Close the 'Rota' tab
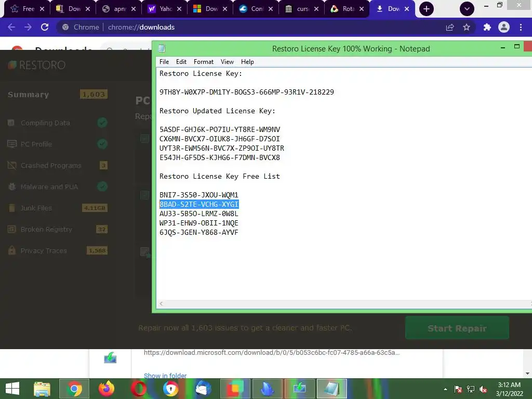Screen dimensions: 532x399 (x=362, y=9)
